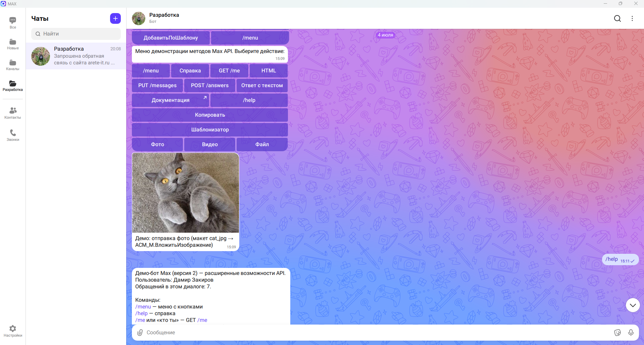
Task: Open Настройки gear
Action: coord(13,331)
